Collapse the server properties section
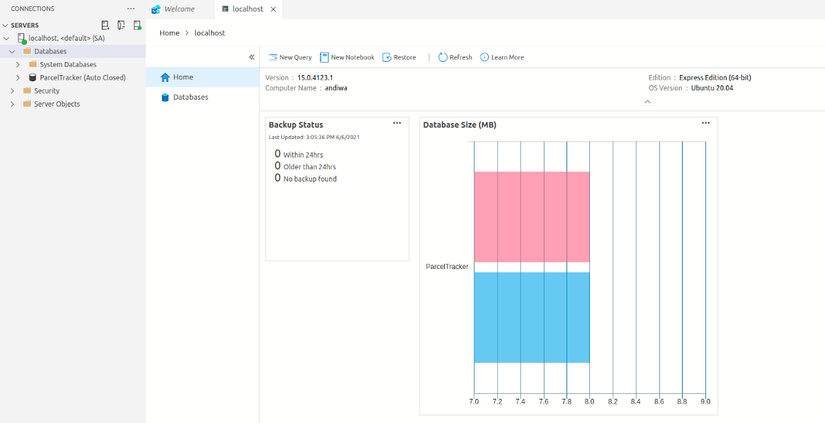The width and height of the screenshot is (825, 423). pyautogui.click(x=647, y=101)
